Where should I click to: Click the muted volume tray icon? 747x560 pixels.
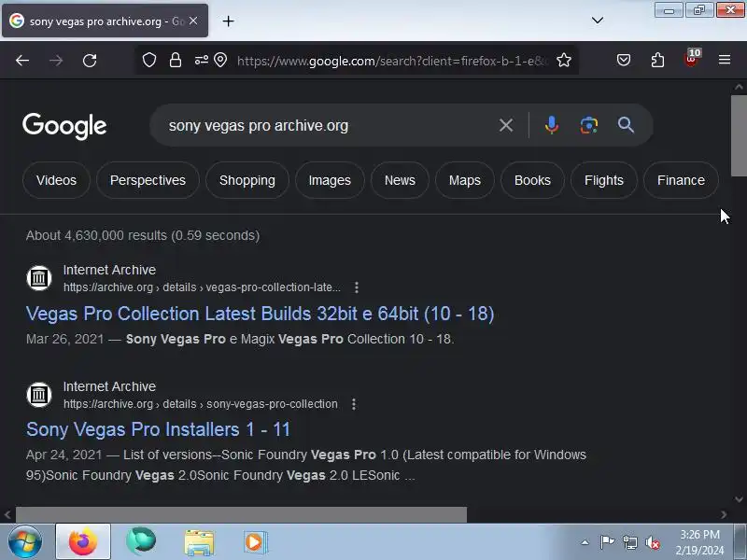[653, 542]
